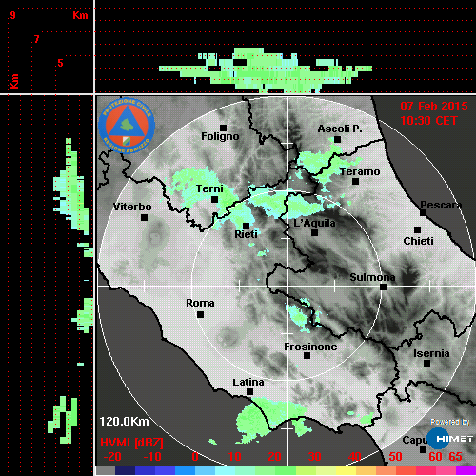Click the Latina city marker
The image size is (476, 476).
coord(250,392)
